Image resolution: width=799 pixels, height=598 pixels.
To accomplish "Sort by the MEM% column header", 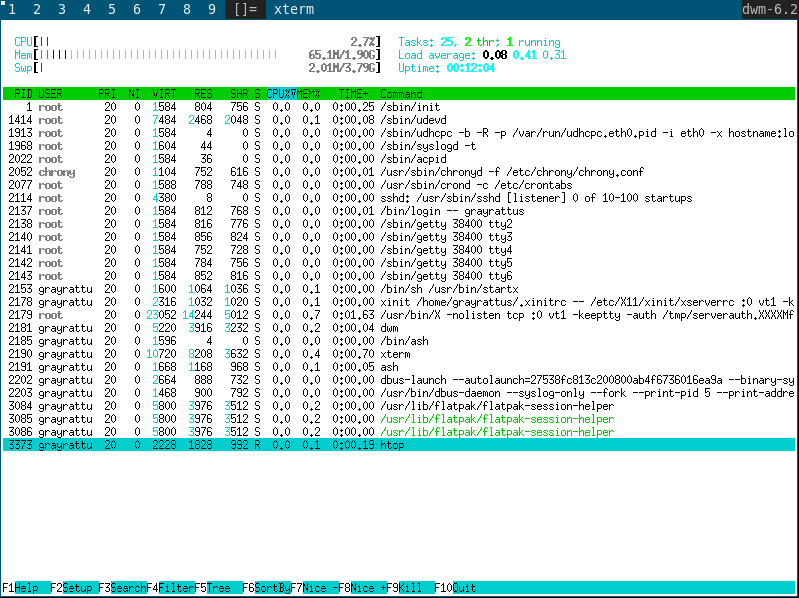I will [309, 94].
